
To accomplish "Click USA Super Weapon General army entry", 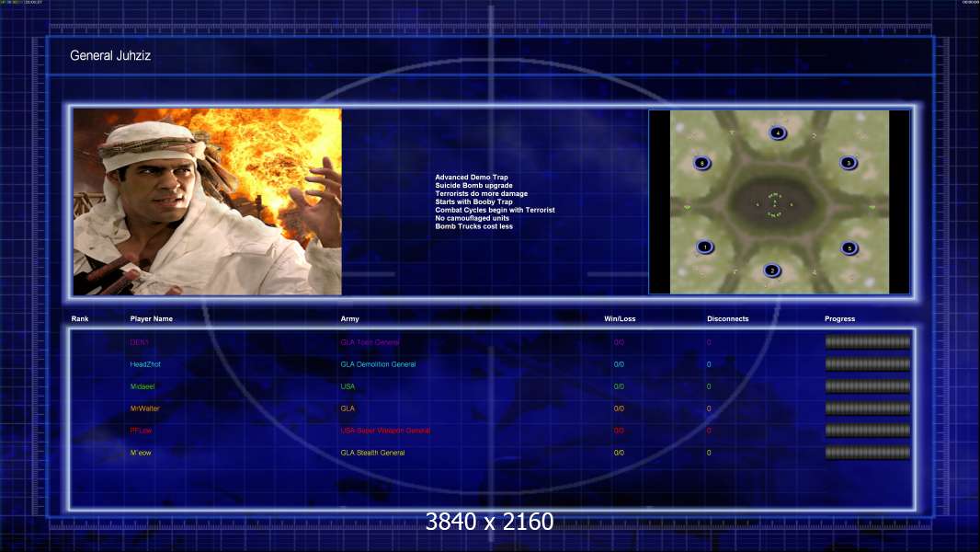I will pos(385,430).
